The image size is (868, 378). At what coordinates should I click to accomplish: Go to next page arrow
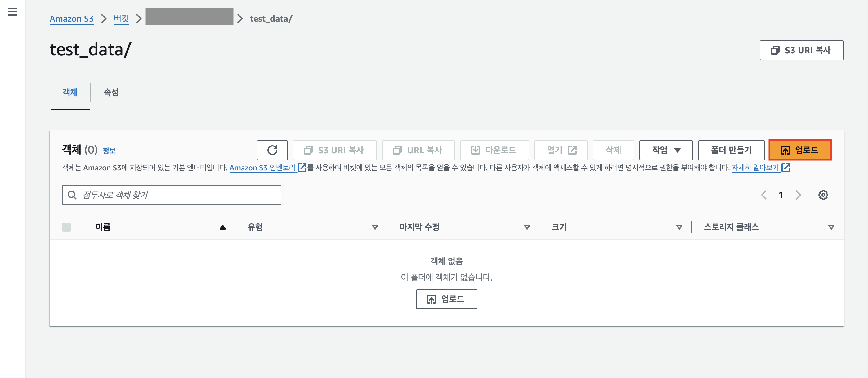(x=798, y=195)
